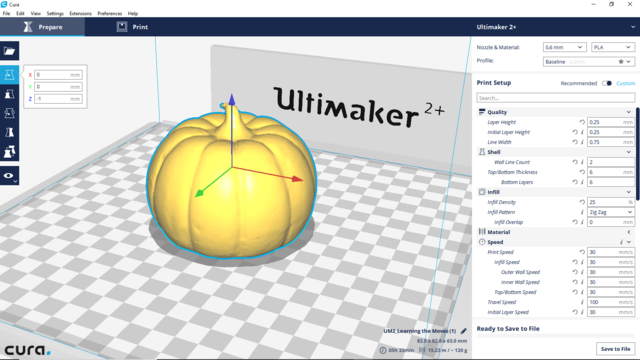Click the Recommended setup label
Screen dimensions: 640x360
[579, 83]
